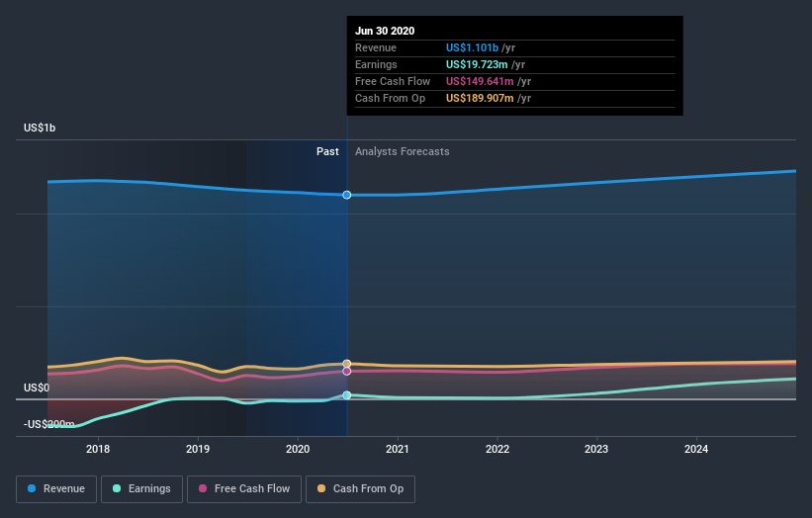This screenshot has width=812, height=518.
Task: Click the teal Earnings data point marker
Action: click(347, 394)
